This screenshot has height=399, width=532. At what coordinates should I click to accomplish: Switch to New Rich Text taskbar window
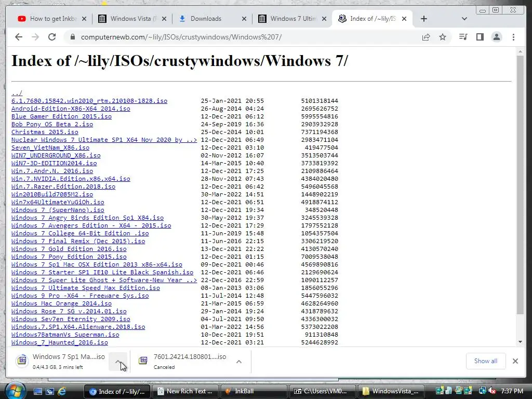185,391
